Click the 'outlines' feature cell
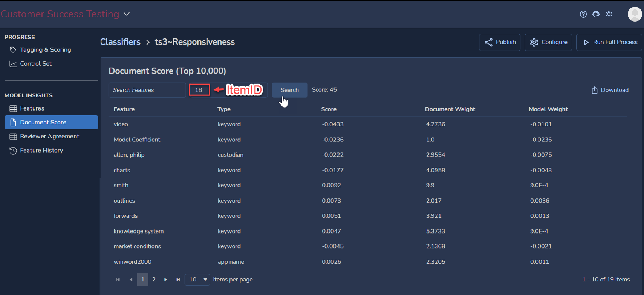This screenshot has height=295, width=644. [124, 201]
